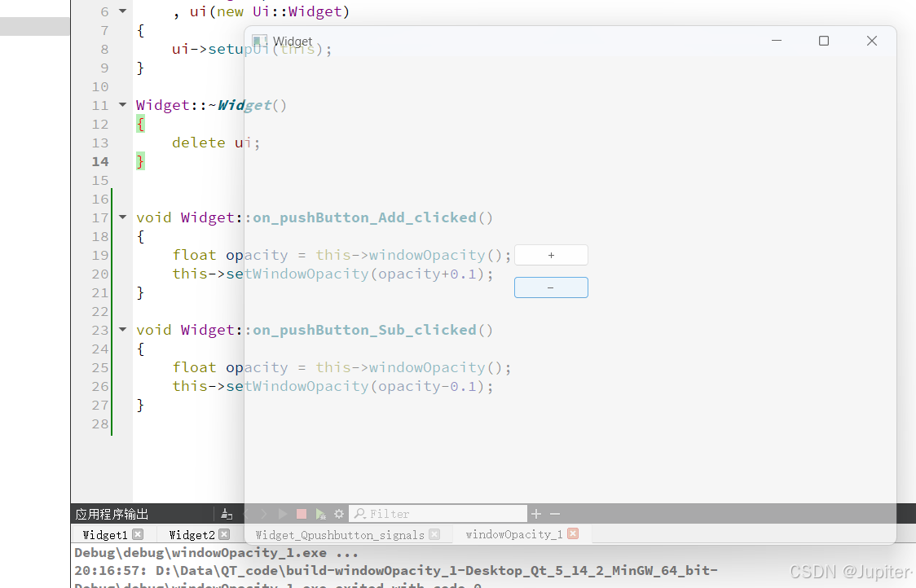
Task: Close the Widget2 output tab
Action: (224, 534)
